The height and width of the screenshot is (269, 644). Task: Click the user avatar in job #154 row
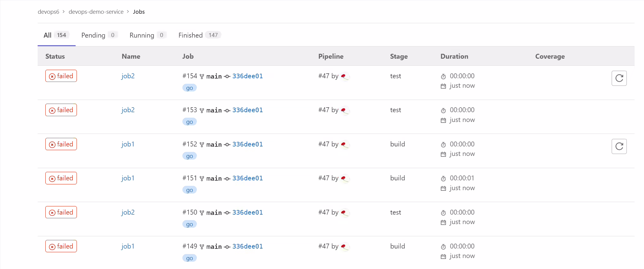pos(345,76)
